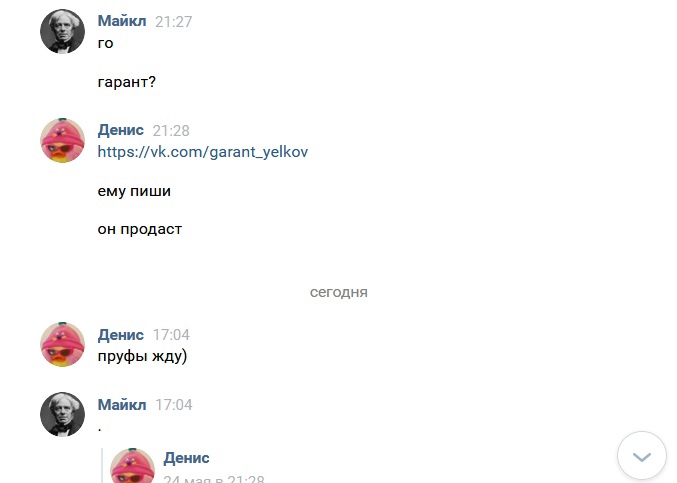Click the 21:27 timestamp near Майкл
Viewport: 677px width, 483px height.
click(x=173, y=22)
